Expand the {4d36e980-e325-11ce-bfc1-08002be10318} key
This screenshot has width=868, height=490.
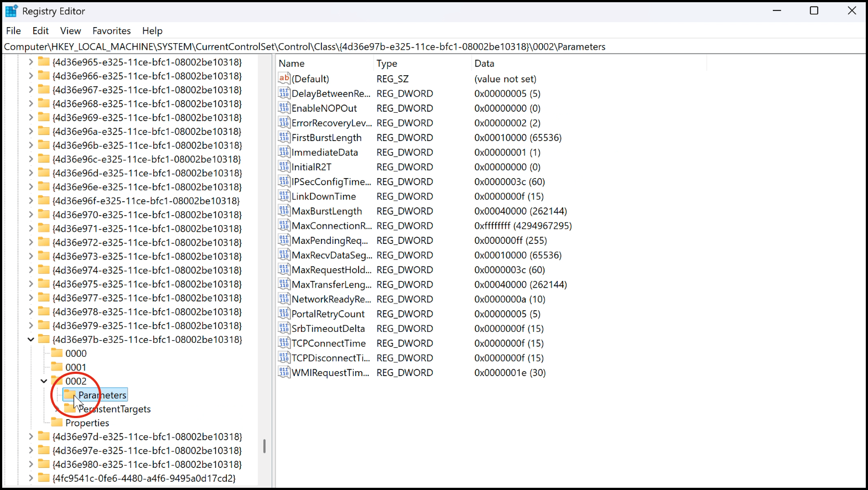click(31, 465)
